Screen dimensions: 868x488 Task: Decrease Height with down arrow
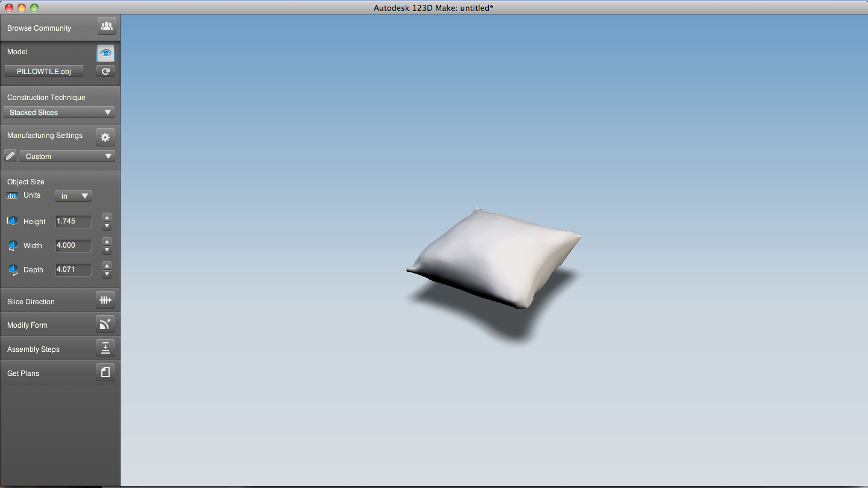click(107, 226)
